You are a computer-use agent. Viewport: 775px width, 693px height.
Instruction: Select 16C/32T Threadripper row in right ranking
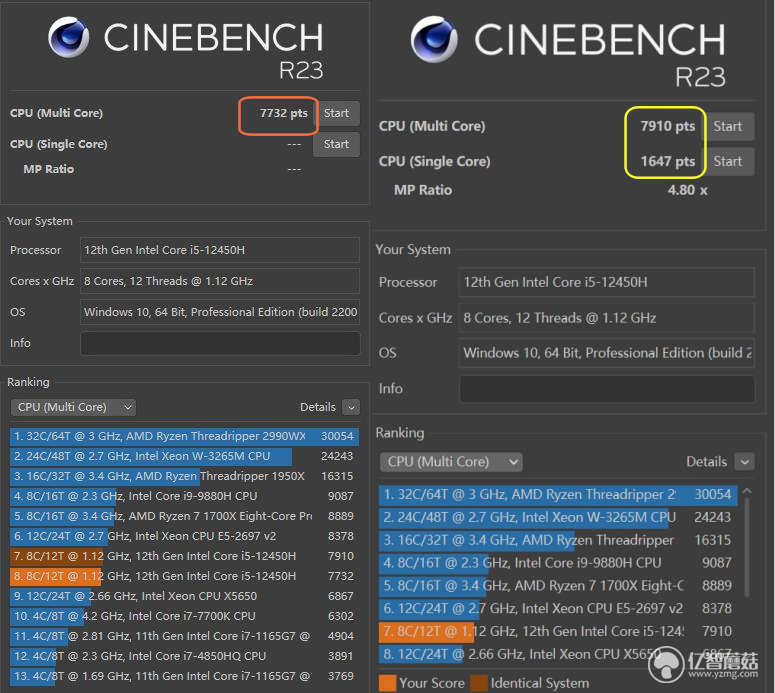[x=559, y=540]
